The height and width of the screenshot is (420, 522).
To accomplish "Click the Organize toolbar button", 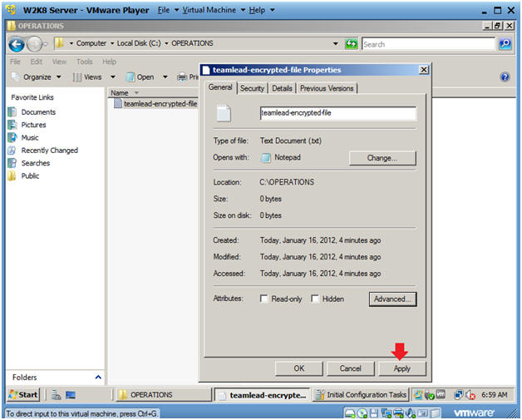I will pyautogui.click(x=37, y=77).
